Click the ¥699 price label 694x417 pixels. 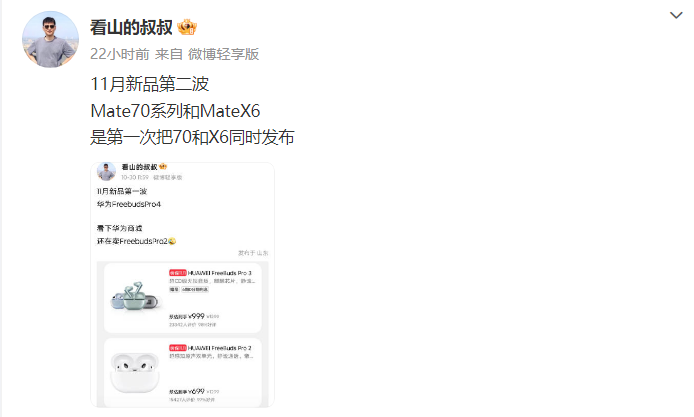pyautogui.click(x=196, y=391)
